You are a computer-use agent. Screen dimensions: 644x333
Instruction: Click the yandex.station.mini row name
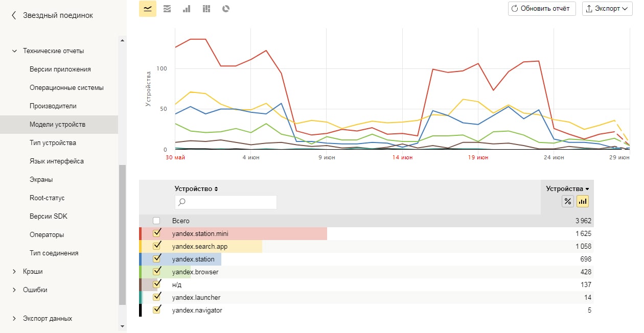tap(200, 233)
